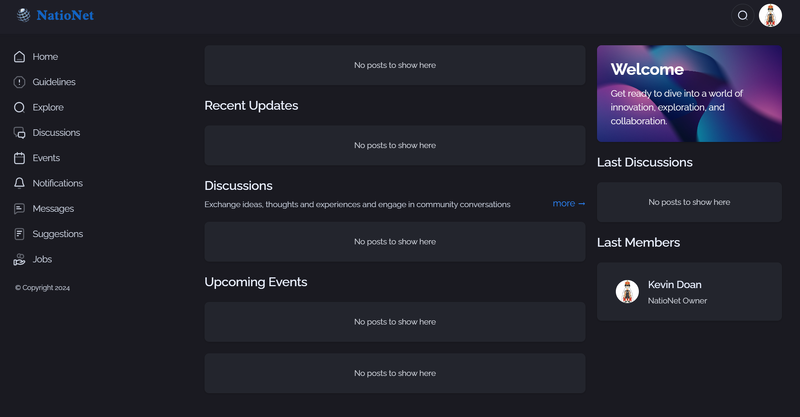Follow the "more →" link in Discussions
This screenshot has height=417, width=800.
point(568,203)
